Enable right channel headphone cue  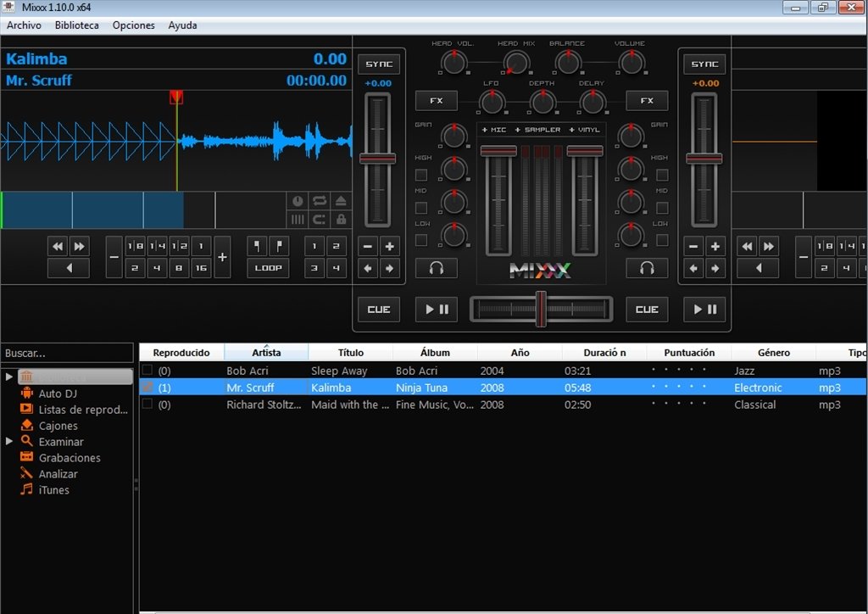pyautogui.click(x=647, y=269)
